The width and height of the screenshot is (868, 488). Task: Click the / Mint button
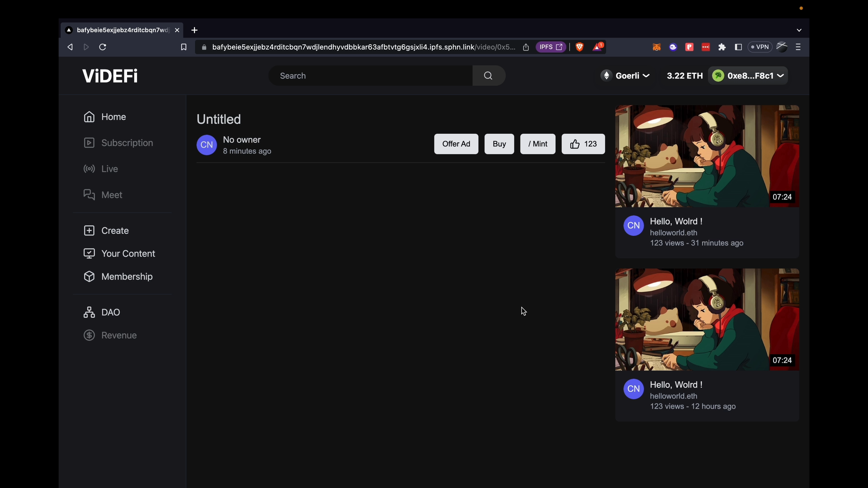(x=538, y=144)
